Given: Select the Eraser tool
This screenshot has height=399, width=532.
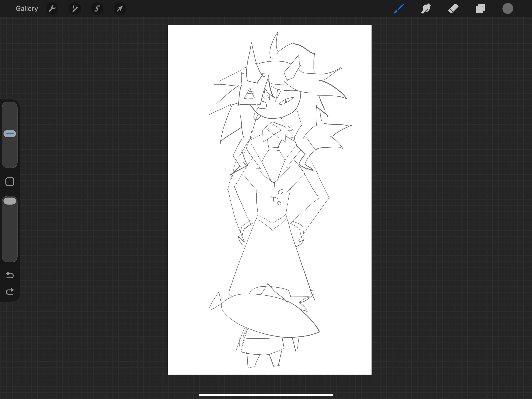Looking at the screenshot, I should pos(453,9).
